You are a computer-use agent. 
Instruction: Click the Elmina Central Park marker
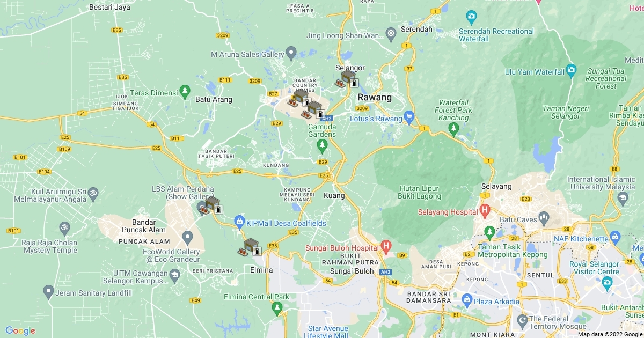tap(277, 308)
